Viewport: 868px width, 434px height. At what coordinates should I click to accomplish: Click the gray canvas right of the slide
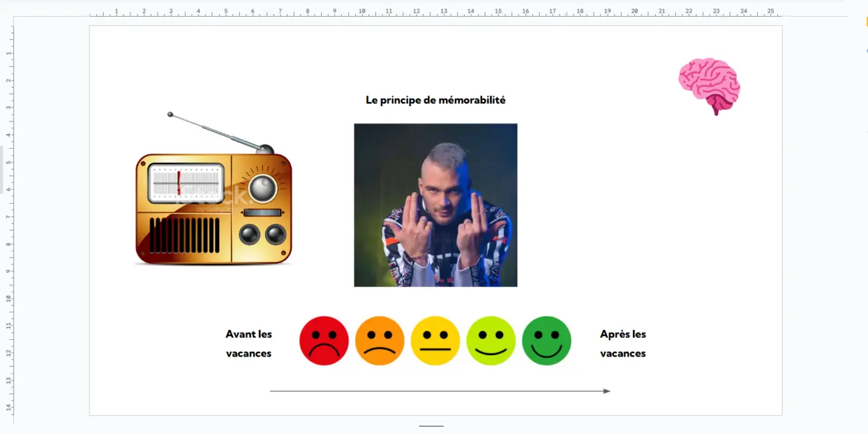coord(815,234)
